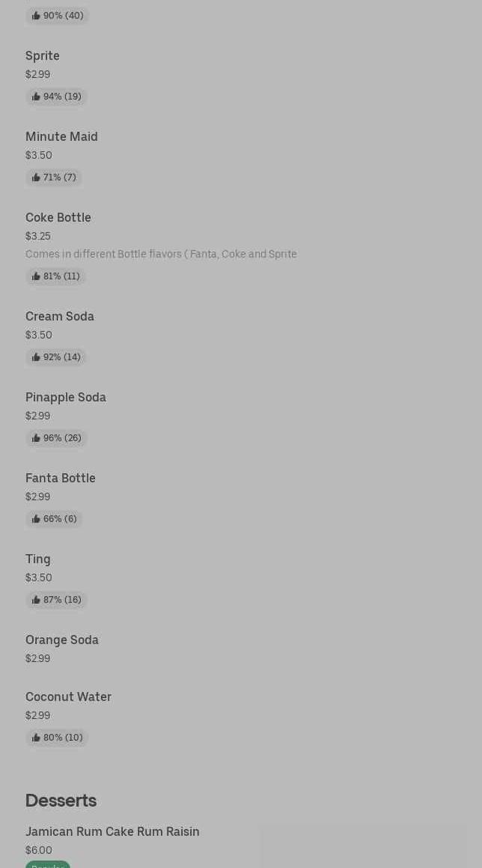Image resolution: width=482 pixels, height=868 pixels.
Task: Click thumbs-up icon on 66% (6) badge
Action: 36,519
